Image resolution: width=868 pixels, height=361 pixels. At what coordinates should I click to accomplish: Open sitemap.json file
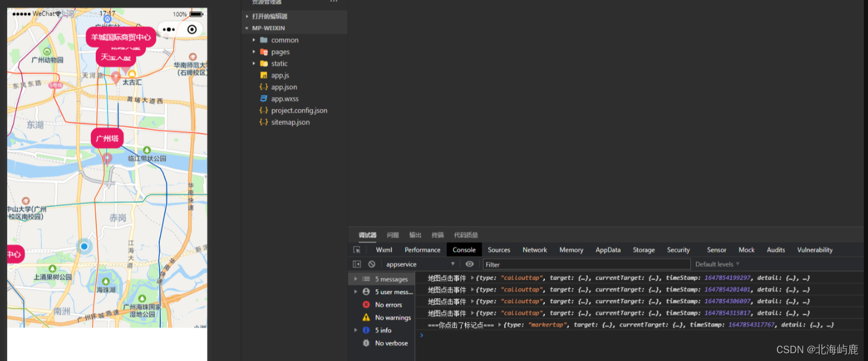point(290,122)
